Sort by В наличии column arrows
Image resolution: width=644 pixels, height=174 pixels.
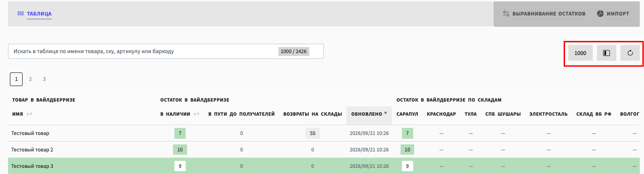(x=197, y=114)
